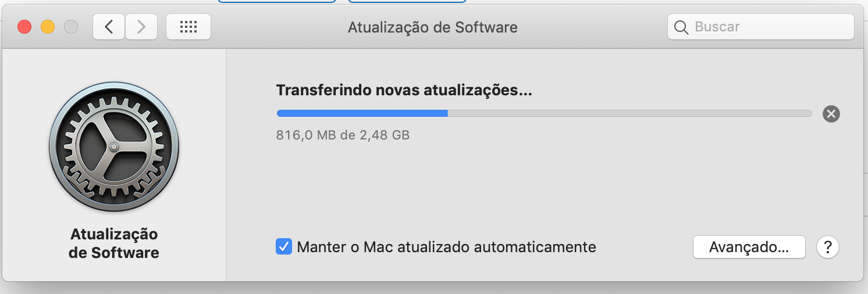
Task: Click the Software Update gear icon
Action: (x=114, y=146)
